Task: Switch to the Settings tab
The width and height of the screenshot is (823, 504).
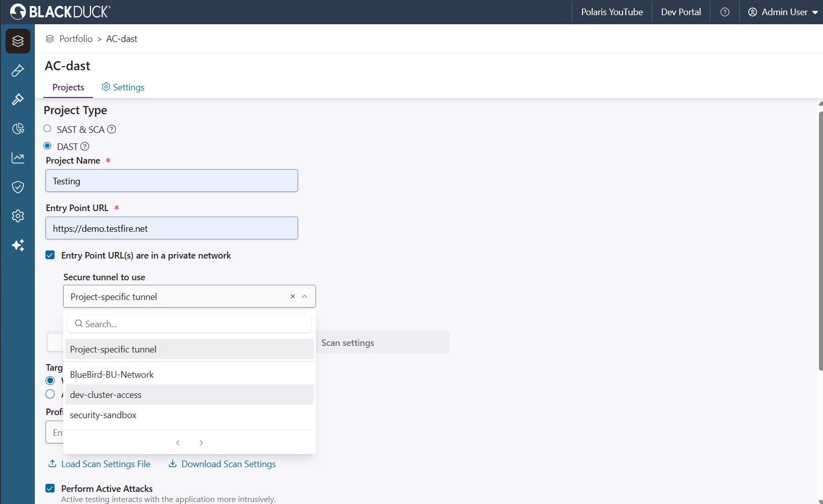Action: point(123,87)
